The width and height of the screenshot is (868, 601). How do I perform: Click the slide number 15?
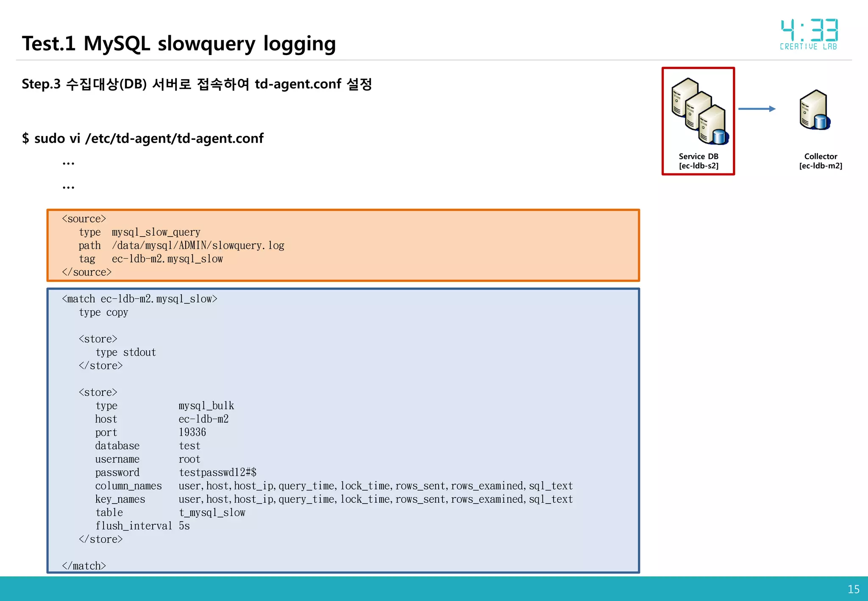click(x=853, y=589)
